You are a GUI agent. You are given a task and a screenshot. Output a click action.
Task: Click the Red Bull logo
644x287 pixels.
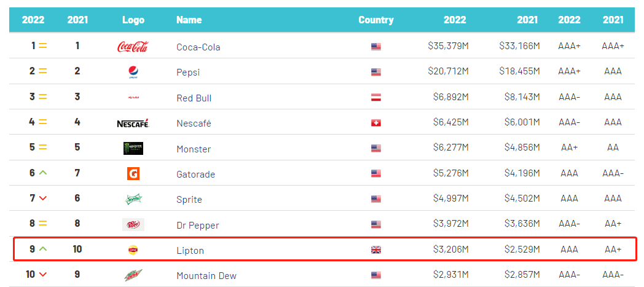click(133, 98)
